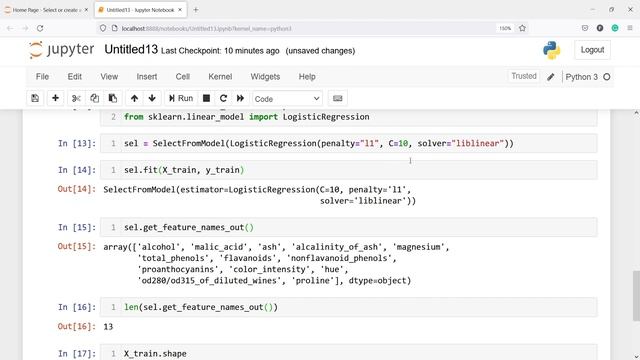The height and width of the screenshot is (360, 640).
Task: Open the Pocket save icon
Action: (x=585, y=28)
